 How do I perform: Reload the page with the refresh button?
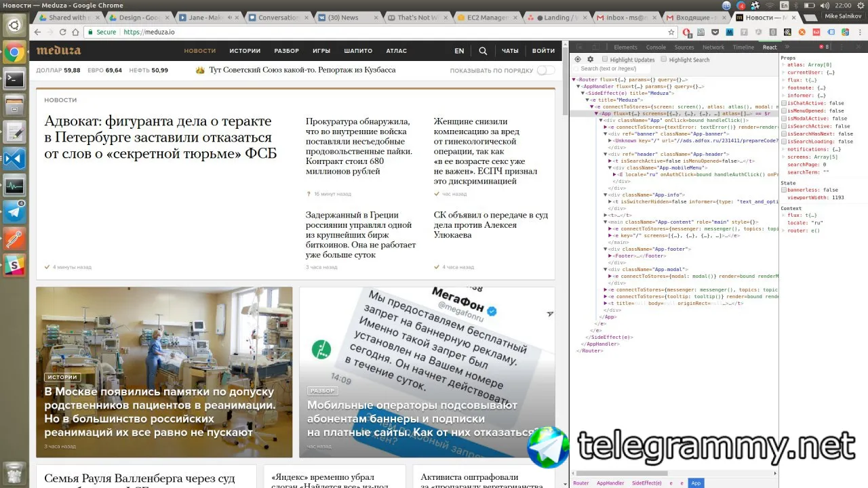(x=63, y=32)
